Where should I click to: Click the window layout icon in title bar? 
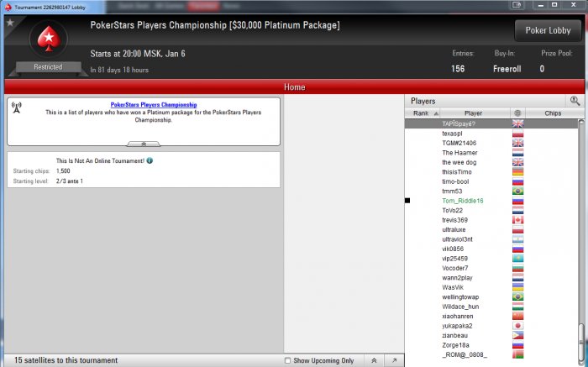517,5
